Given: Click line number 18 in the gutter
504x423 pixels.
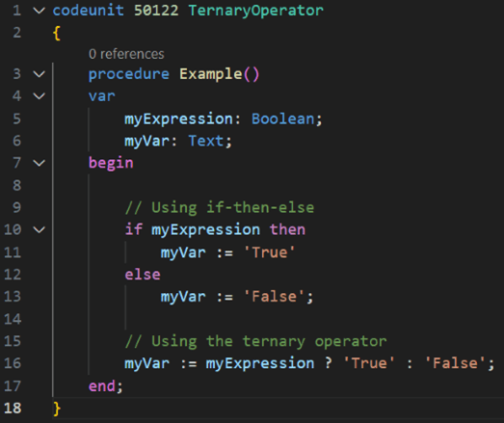Looking at the screenshot, I should click(13, 408).
